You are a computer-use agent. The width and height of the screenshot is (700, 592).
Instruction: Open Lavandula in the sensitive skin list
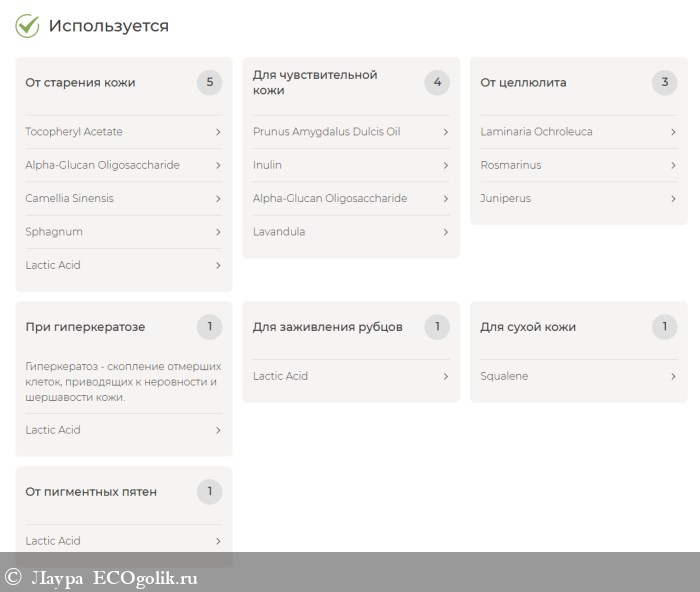(279, 232)
